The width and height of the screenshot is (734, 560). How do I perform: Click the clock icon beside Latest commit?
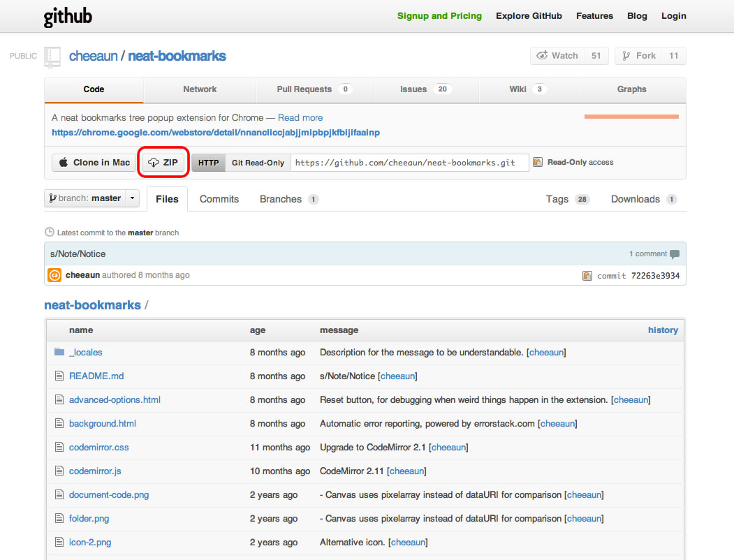pos(49,232)
